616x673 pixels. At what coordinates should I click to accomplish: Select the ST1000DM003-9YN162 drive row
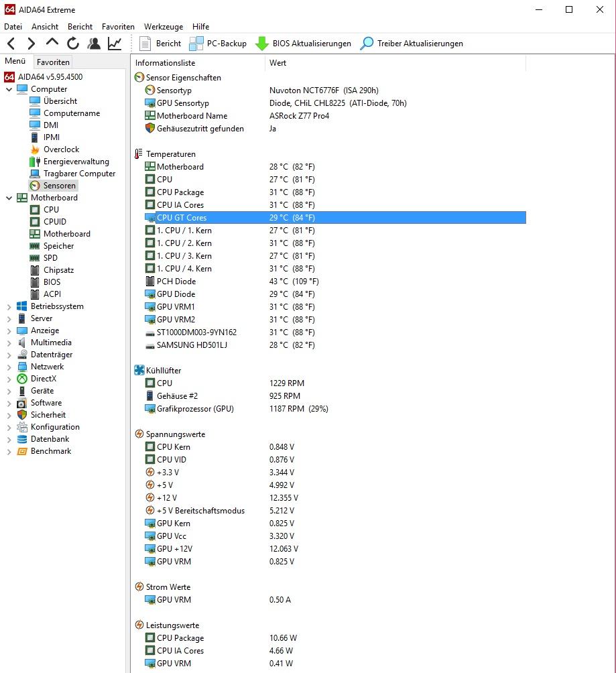(335, 332)
